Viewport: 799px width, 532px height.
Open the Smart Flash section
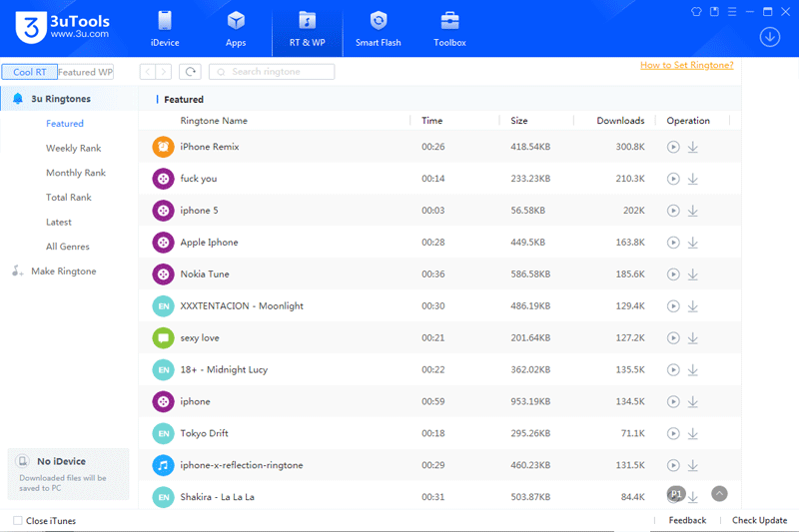378,29
